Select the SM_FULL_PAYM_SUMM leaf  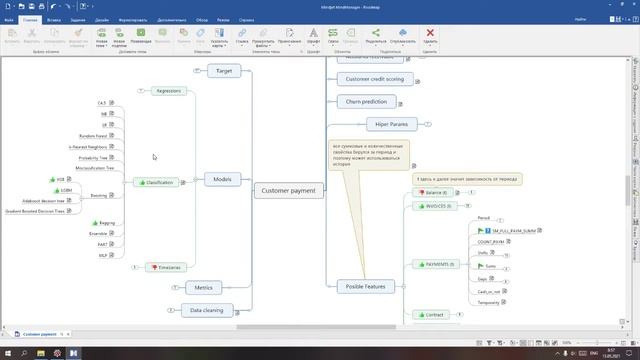(x=514, y=231)
